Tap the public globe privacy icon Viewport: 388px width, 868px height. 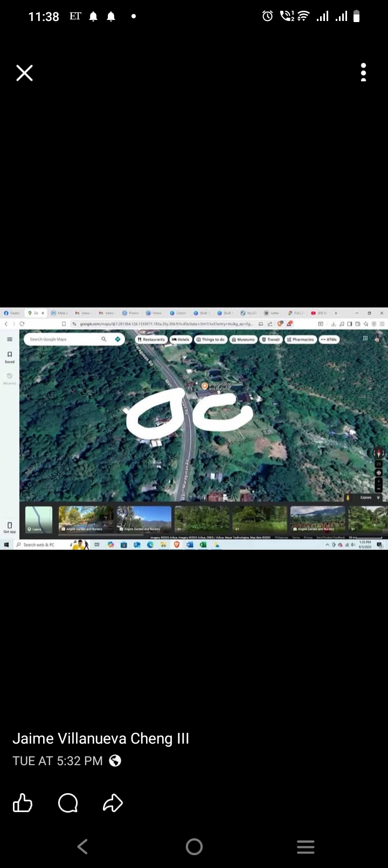[x=115, y=761]
